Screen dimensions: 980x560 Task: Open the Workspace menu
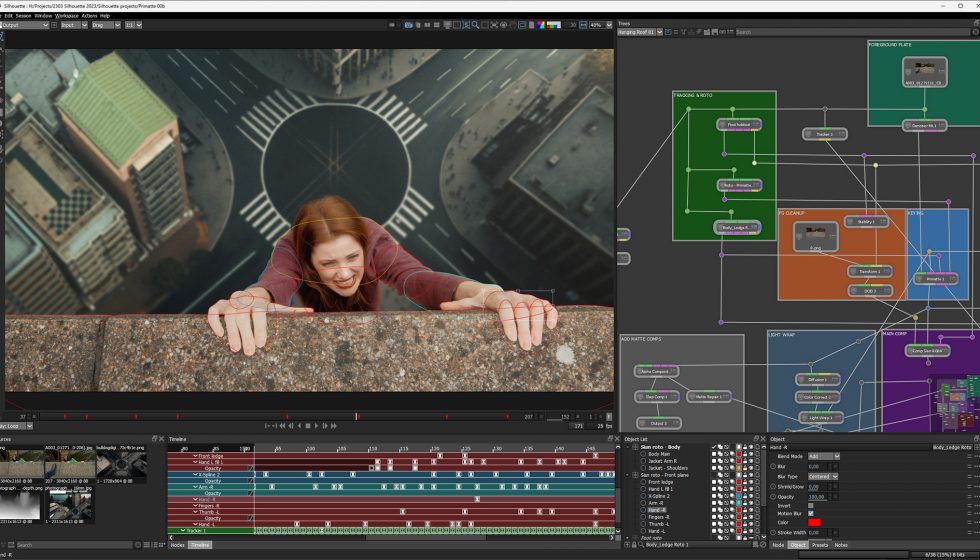[x=67, y=16]
